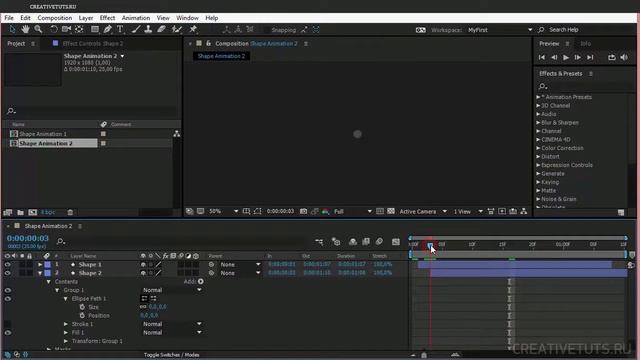Open the Layer menu
Screen dimensions: 640x360
(x=86, y=18)
